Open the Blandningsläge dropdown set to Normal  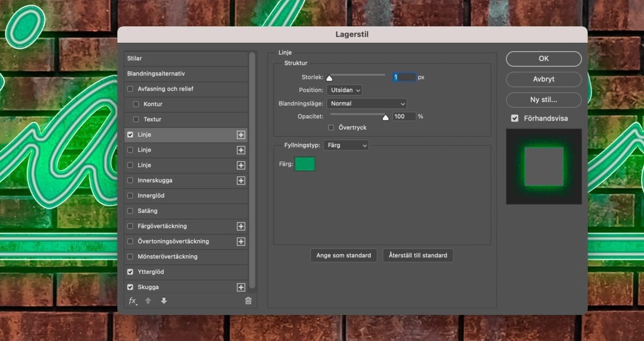367,103
